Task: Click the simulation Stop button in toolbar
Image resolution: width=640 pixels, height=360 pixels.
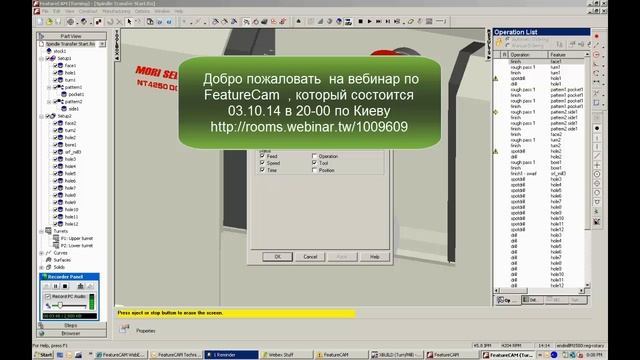Action: [x=360, y=22]
